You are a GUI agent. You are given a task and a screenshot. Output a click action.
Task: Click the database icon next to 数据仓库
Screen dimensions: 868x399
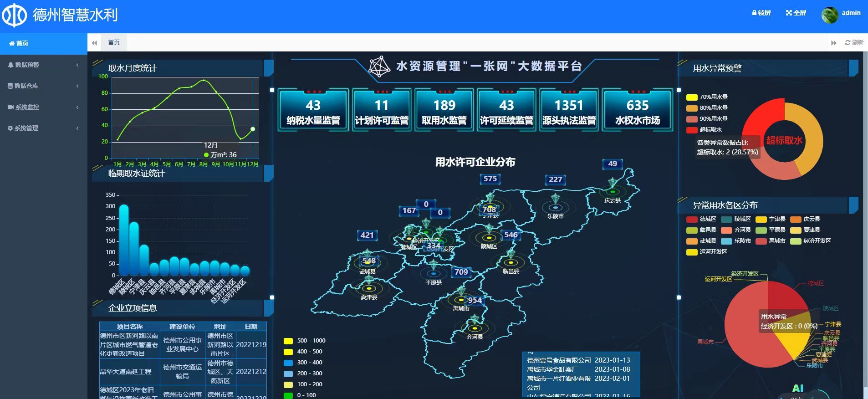pyautogui.click(x=10, y=86)
